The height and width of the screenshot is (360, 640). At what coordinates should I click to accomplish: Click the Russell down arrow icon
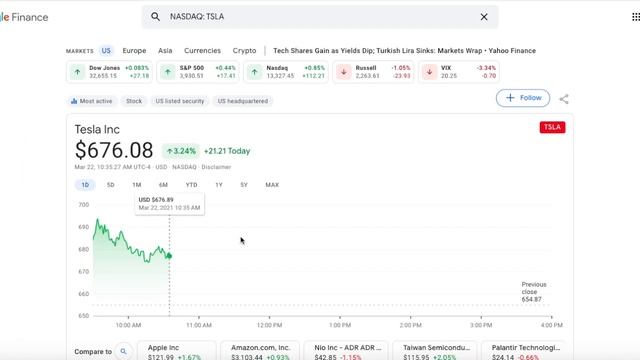click(344, 72)
